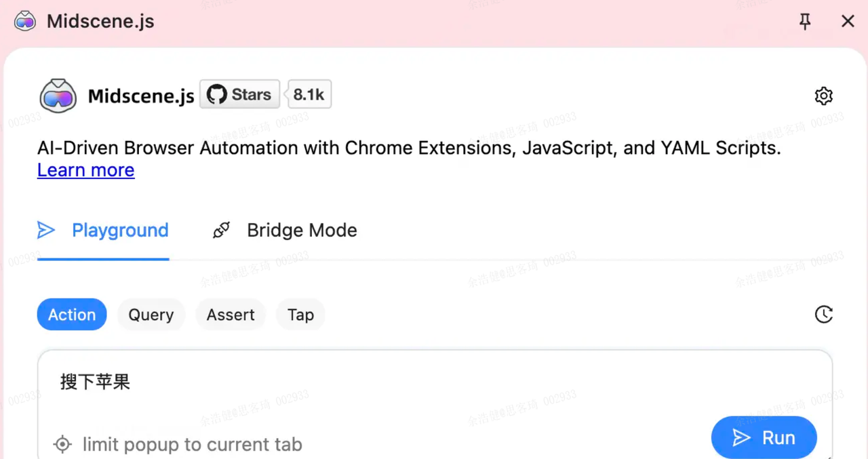
Task: Select the Assert mode option
Action: coord(231,315)
